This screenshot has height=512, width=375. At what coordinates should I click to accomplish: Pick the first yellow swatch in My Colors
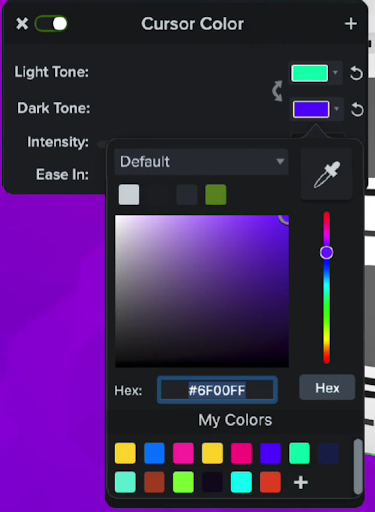pyautogui.click(x=125, y=453)
